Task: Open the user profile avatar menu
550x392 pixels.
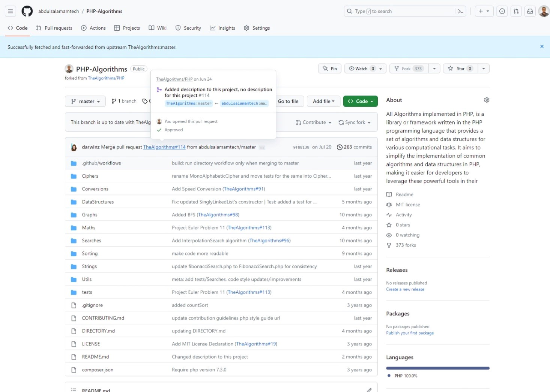Action: point(544,11)
